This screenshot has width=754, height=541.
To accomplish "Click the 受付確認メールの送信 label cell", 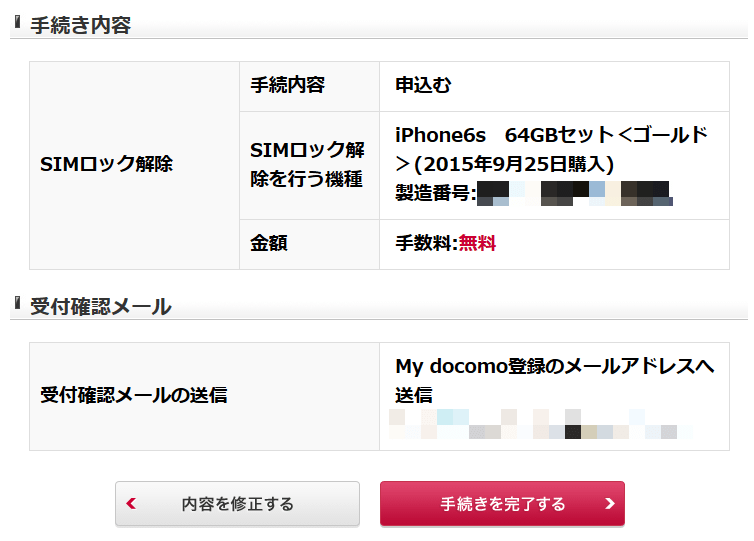I will pos(204,396).
